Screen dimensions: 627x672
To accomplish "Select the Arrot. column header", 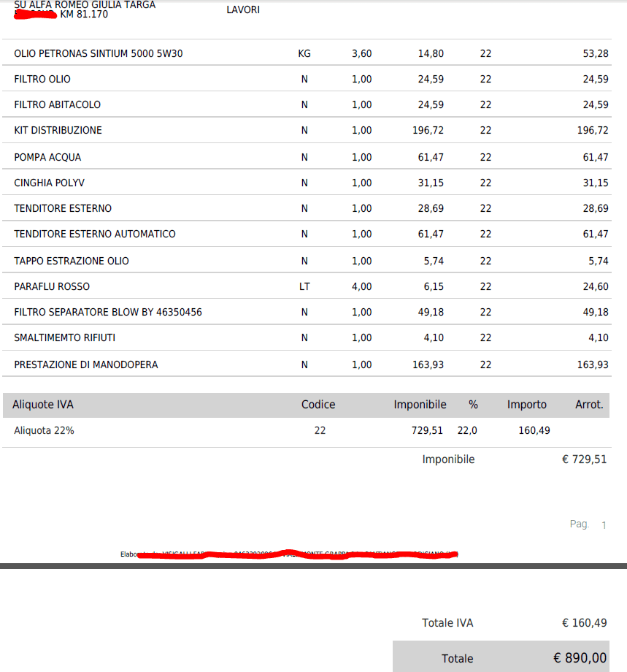I will pyautogui.click(x=589, y=405).
